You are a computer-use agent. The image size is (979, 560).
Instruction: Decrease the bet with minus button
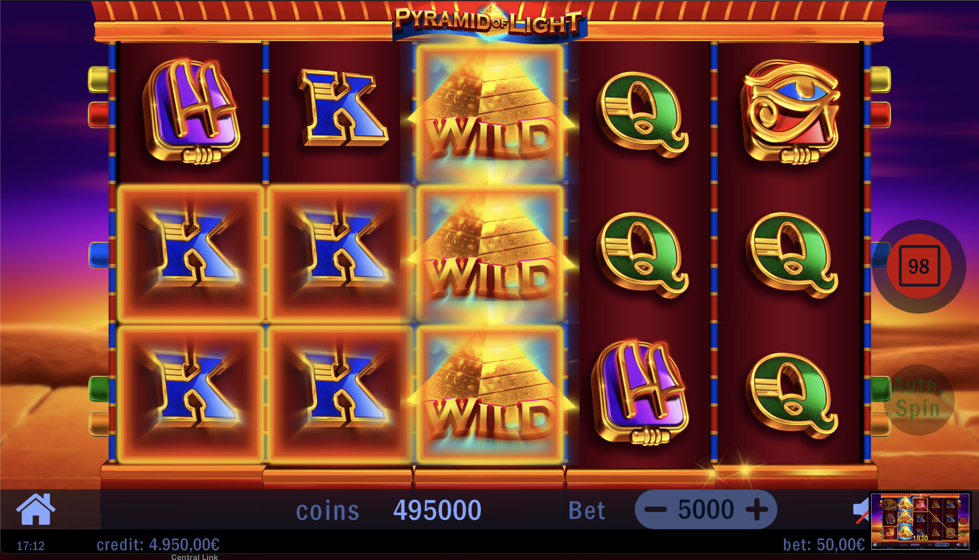[655, 510]
